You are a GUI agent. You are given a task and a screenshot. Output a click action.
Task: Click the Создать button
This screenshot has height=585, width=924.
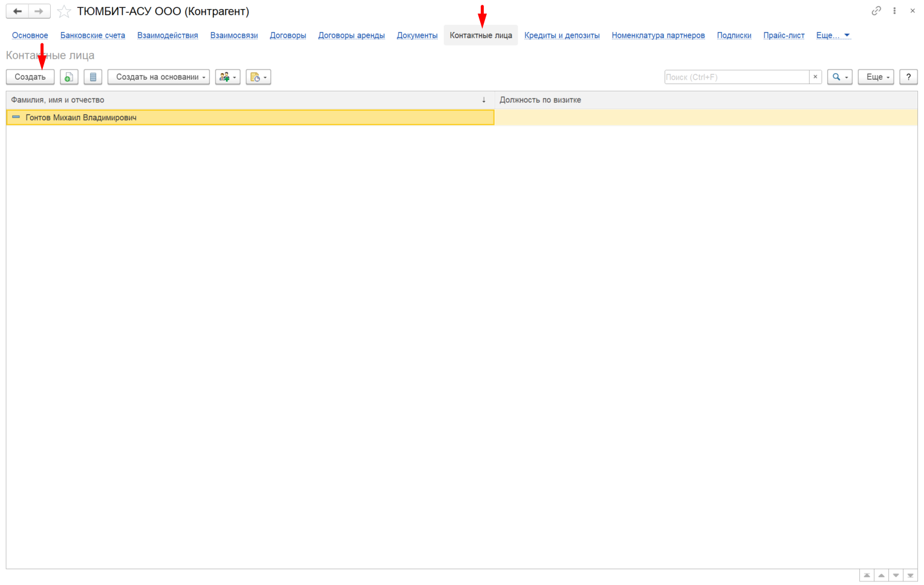tap(30, 77)
